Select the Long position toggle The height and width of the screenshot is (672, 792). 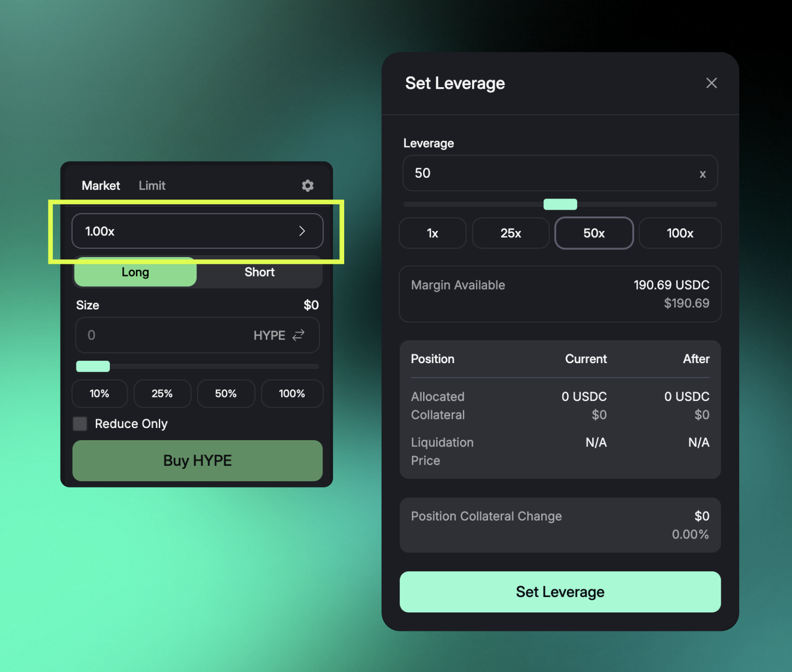[135, 272]
